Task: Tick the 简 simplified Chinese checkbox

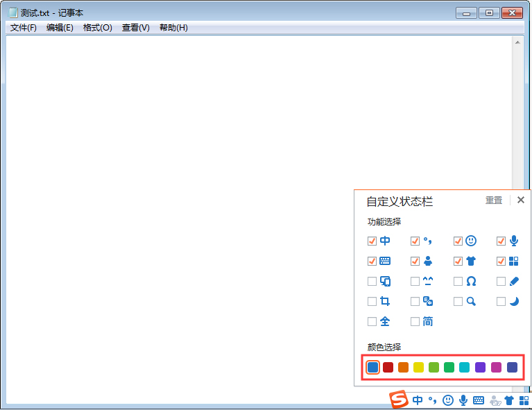Action: [x=415, y=322]
